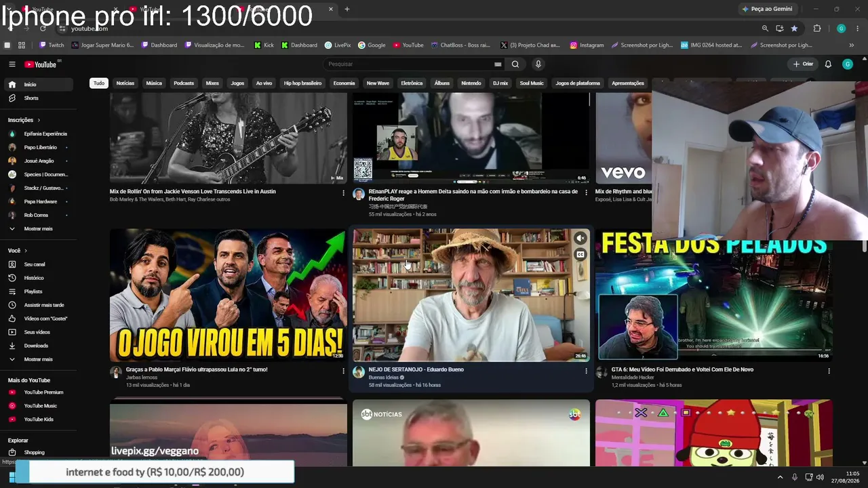
Task: Open the Chrome three-dot menu
Action: pos(858,28)
